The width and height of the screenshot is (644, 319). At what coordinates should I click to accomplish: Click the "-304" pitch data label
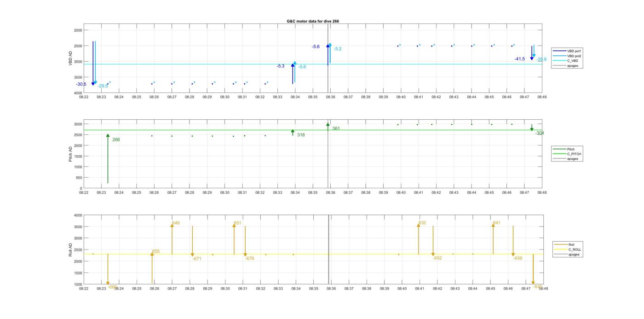point(540,133)
